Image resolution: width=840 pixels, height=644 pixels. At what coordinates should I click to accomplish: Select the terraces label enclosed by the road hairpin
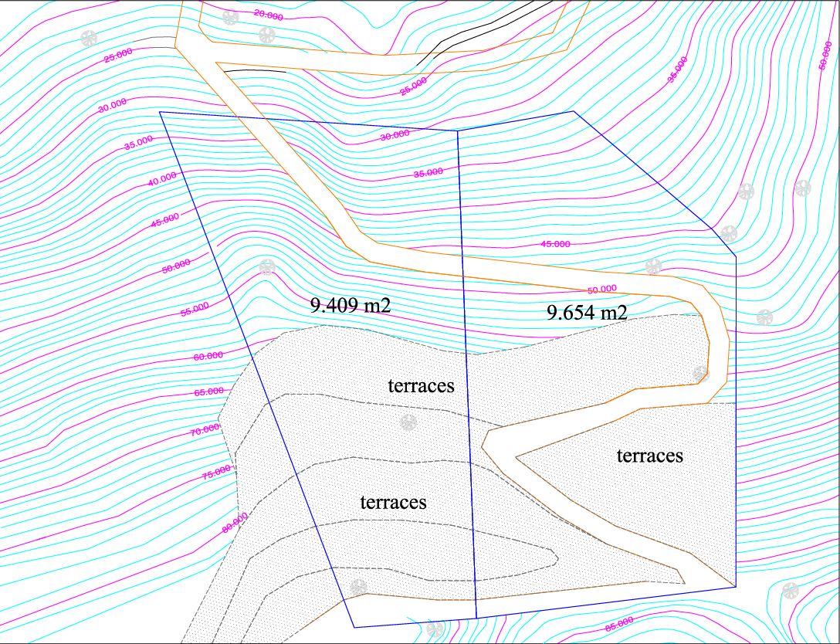pyautogui.click(x=650, y=456)
